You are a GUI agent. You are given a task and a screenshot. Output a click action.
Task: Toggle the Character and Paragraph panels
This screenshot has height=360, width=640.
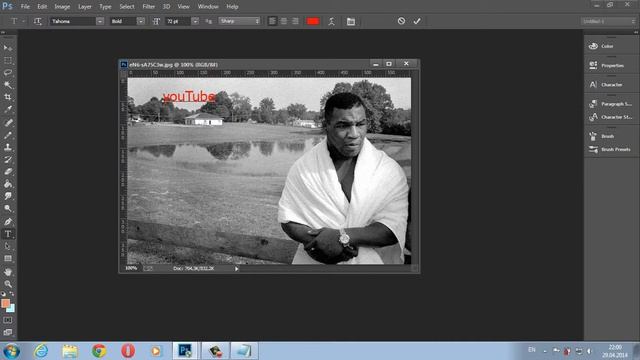pos(351,21)
